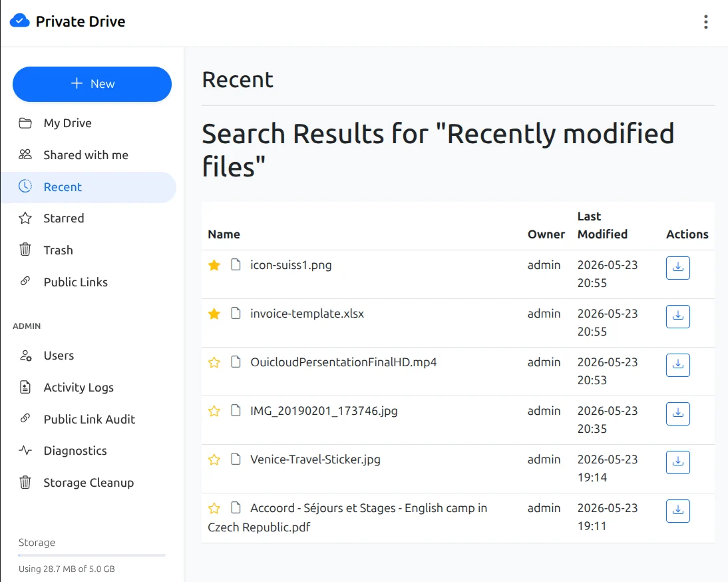Click the Public Links chain icon
728x582 pixels.
coord(25,281)
